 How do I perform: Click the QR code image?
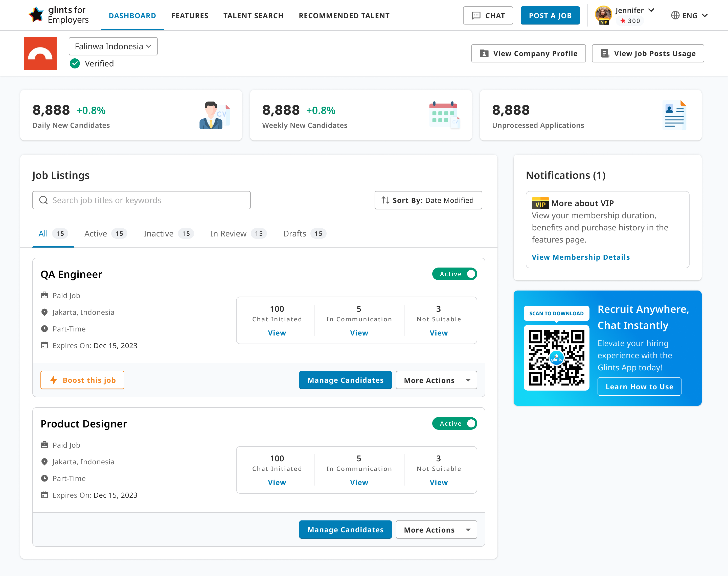point(556,357)
